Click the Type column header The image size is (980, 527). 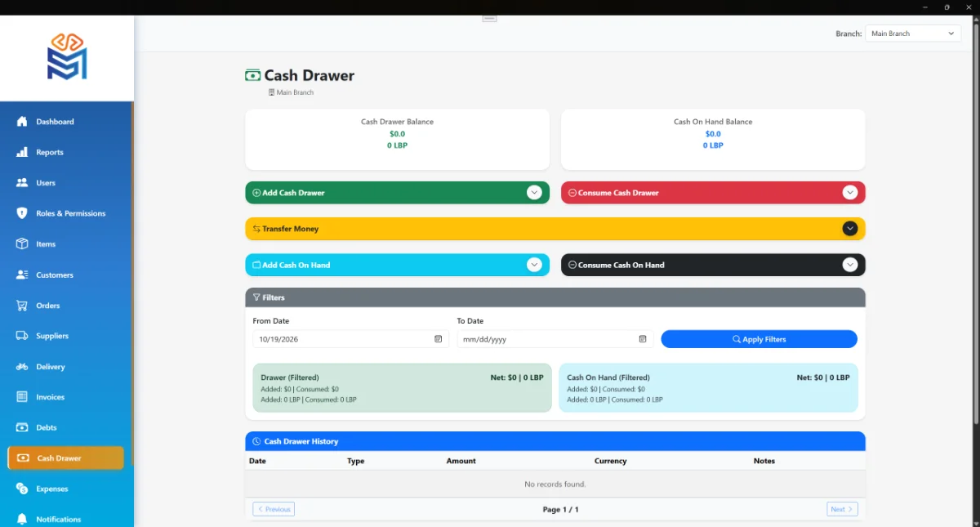pyautogui.click(x=355, y=461)
